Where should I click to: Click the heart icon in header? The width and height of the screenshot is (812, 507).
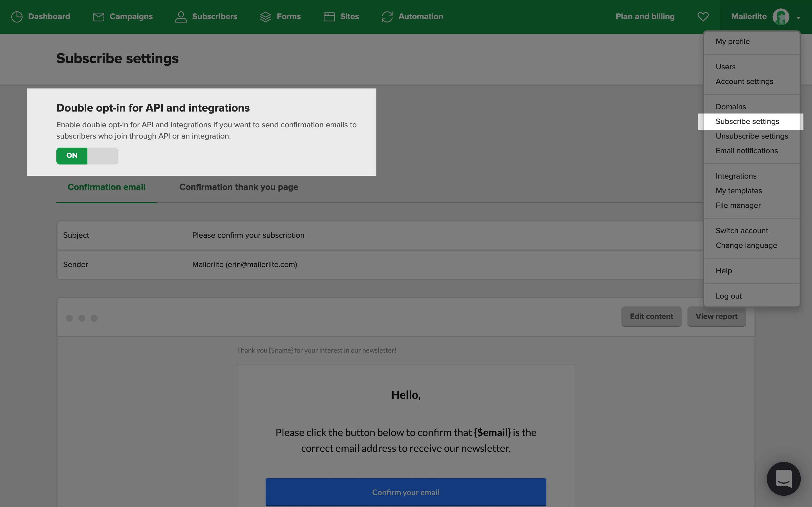703,17
